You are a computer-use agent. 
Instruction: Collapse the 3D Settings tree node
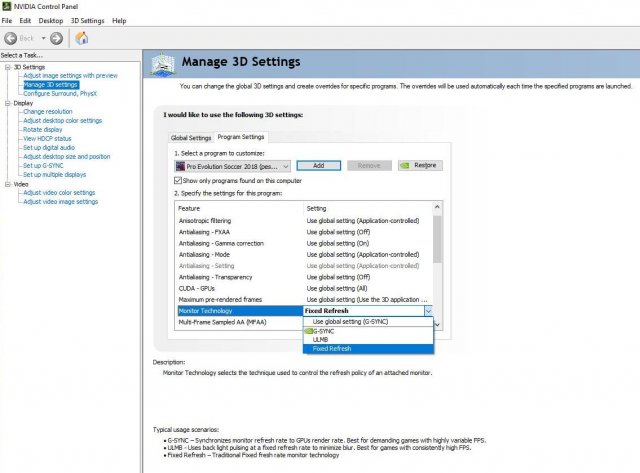[6, 67]
